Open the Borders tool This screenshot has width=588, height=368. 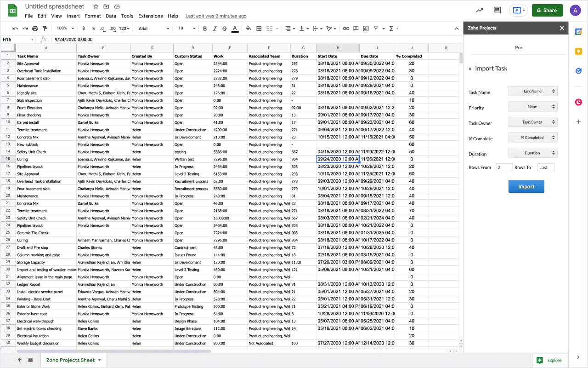coord(259,29)
